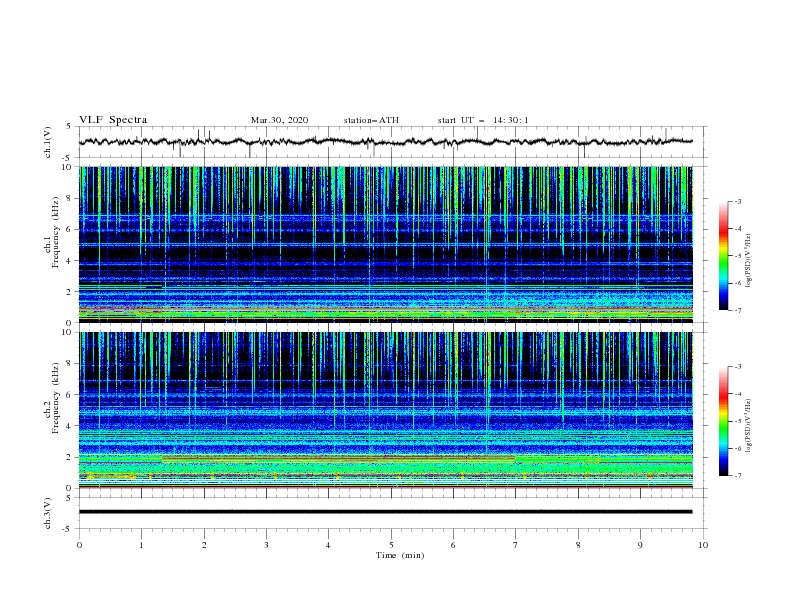Click the ch.2 color bar "log(PSD)(V²/Hz)" label

click(749, 426)
